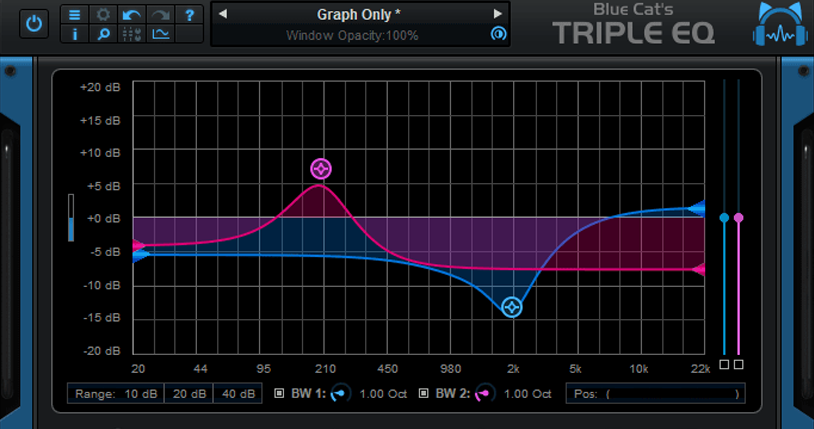Screen dimensions: 814x429
Task: Open the 'Graph Only' preset list
Action: pos(359,14)
